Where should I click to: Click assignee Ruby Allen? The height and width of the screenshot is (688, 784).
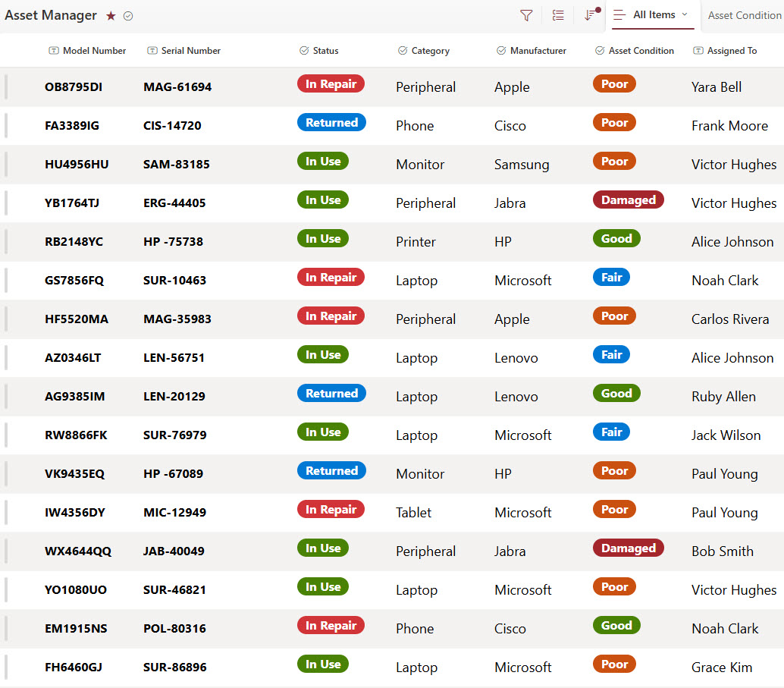(723, 397)
